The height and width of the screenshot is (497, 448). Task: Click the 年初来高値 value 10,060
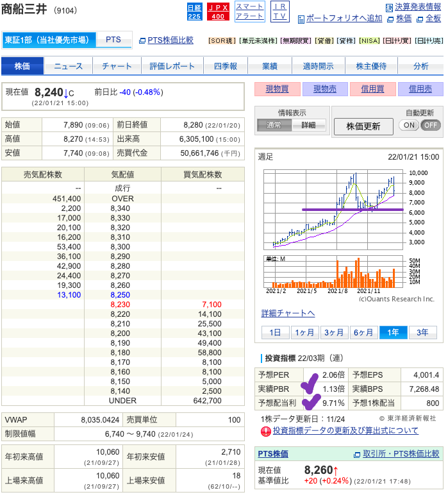click(108, 452)
